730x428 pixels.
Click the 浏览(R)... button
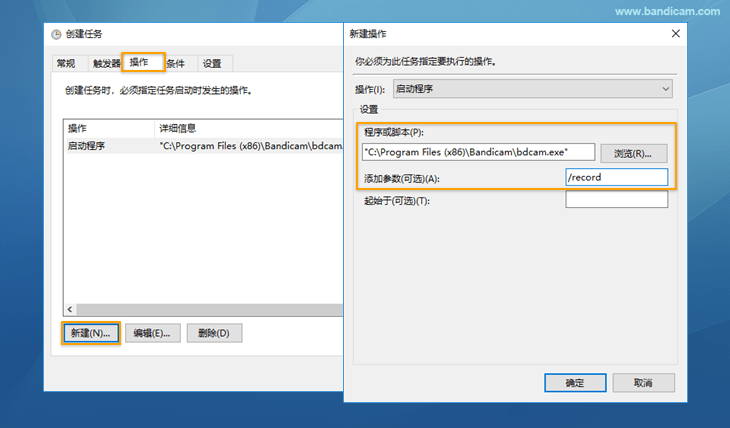(634, 153)
